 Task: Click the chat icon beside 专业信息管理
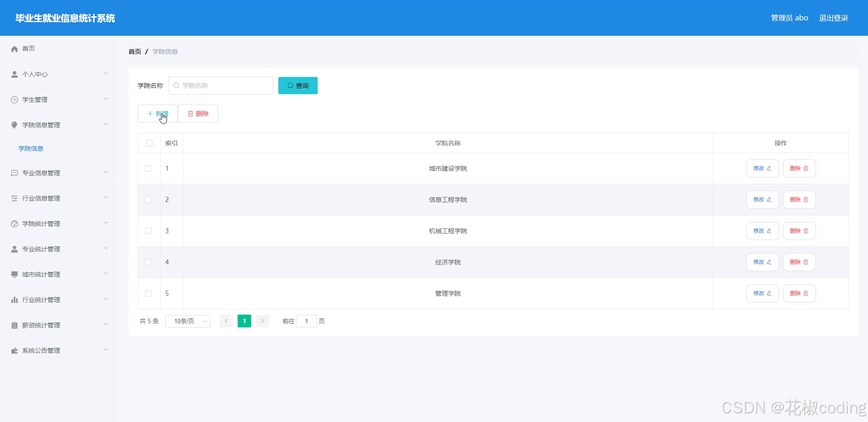pyautogui.click(x=14, y=173)
